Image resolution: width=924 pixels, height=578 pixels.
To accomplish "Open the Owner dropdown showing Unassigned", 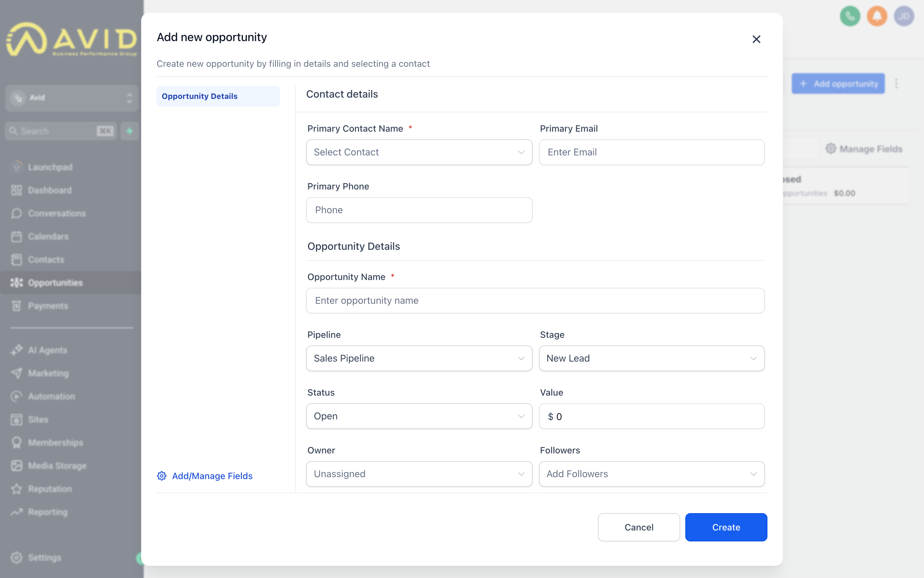I will click(419, 474).
